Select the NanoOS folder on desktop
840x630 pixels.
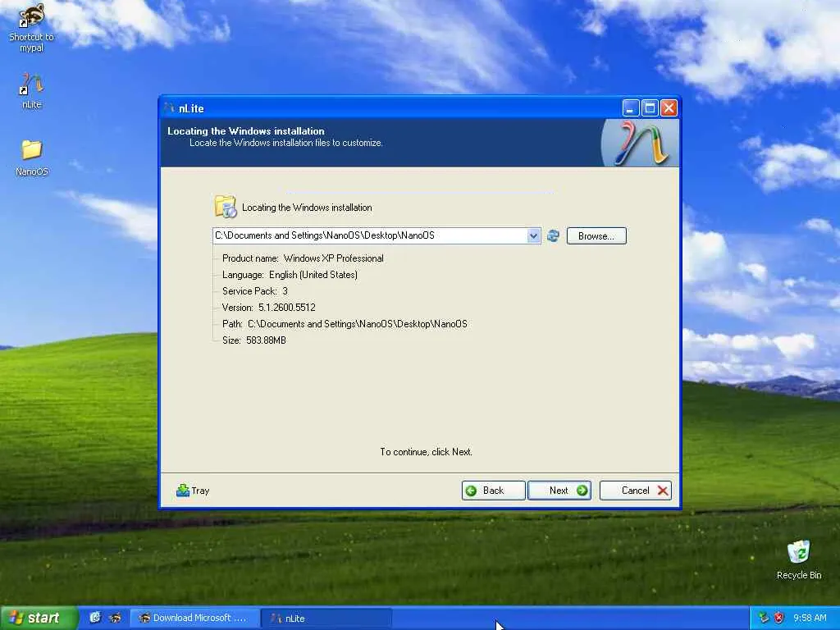[32, 157]
